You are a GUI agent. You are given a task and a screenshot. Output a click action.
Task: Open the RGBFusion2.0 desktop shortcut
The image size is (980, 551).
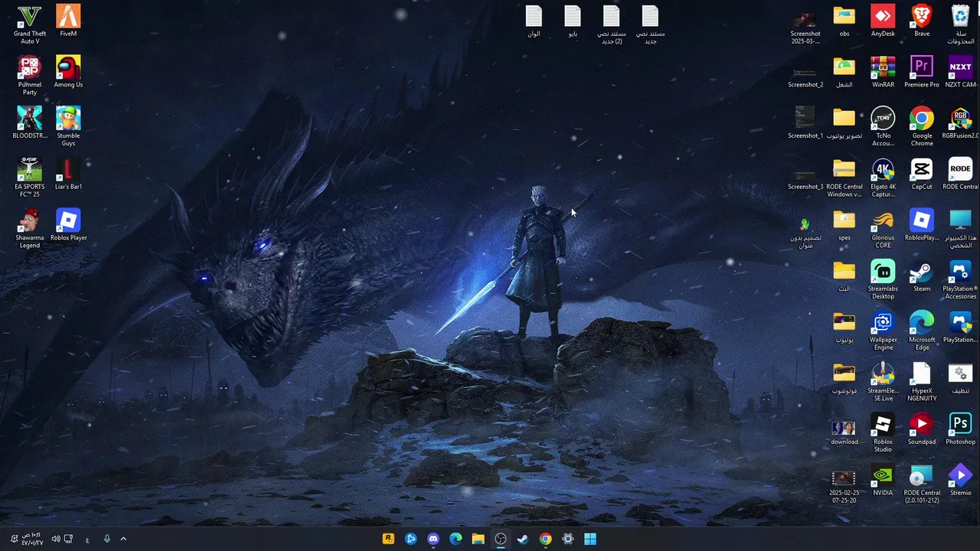960,122
